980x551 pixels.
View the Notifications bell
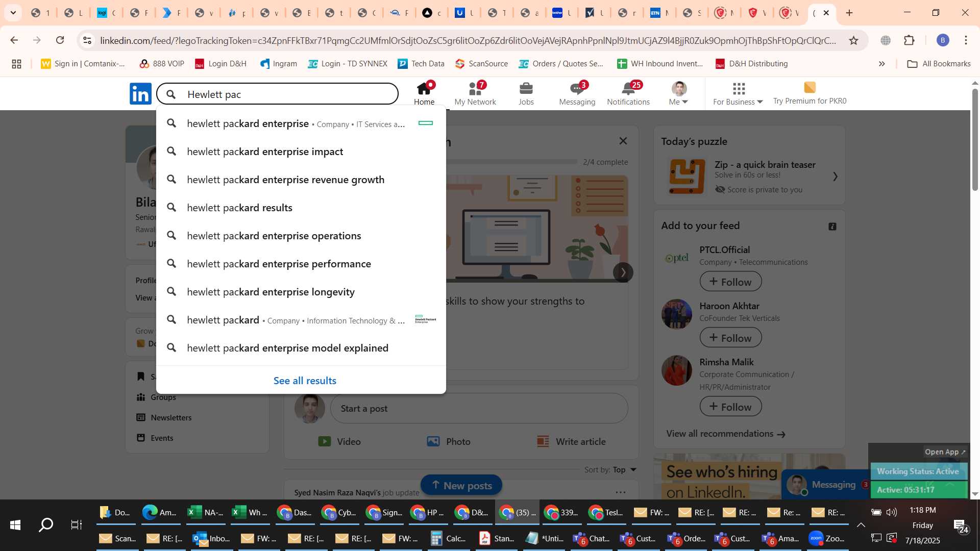[628, 93]
